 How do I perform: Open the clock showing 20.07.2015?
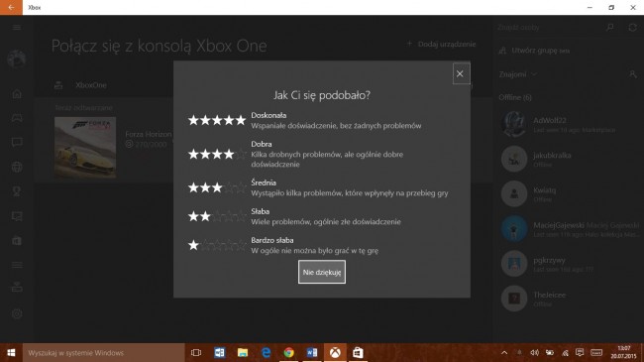pos(623,352)
